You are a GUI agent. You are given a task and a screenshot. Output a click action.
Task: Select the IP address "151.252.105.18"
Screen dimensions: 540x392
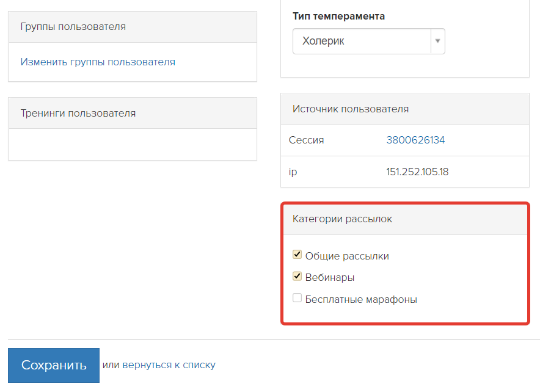tap(418, 172)
